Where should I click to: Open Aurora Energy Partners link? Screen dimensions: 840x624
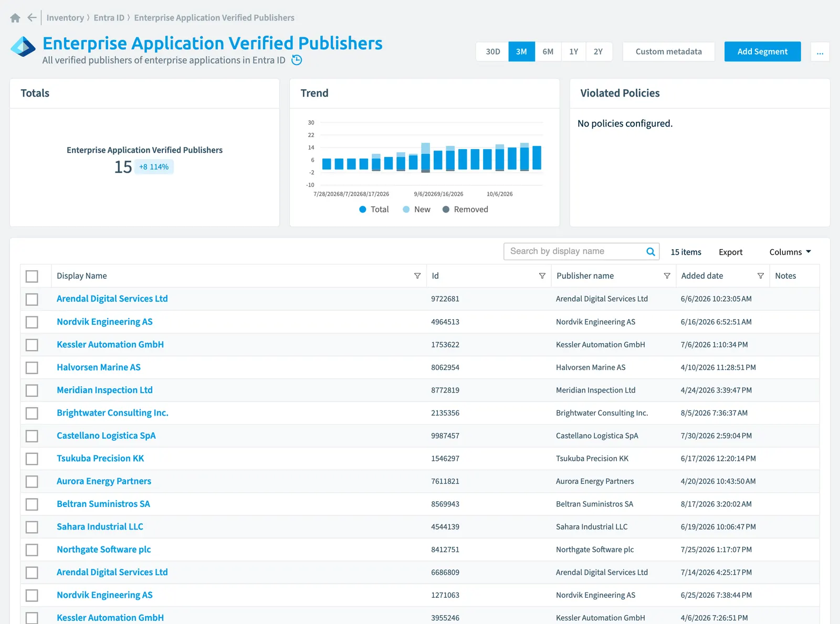click(104, 481)
